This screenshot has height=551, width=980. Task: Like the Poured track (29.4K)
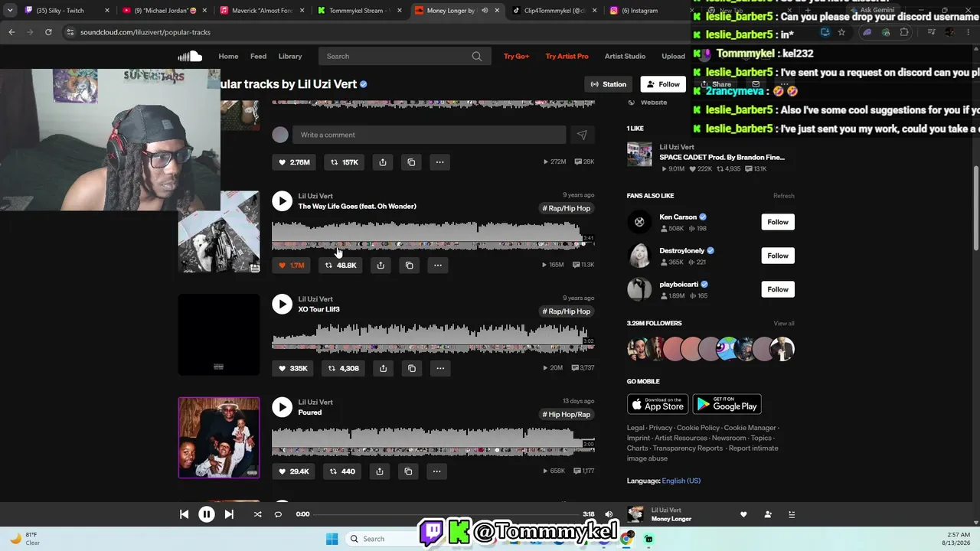click(x=293, y=471)
